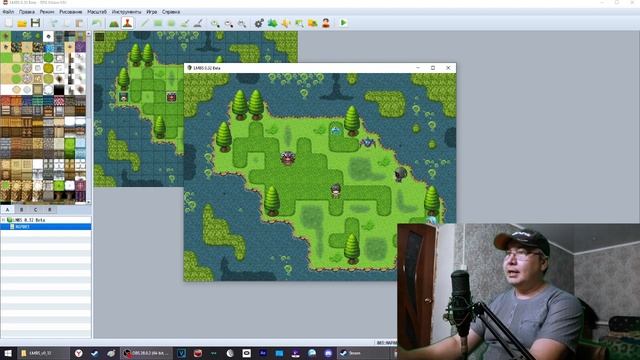The height and width of the screenshot is (360, 640).
Task: Switch to tileset tab C
Action: tap(36, 209)
